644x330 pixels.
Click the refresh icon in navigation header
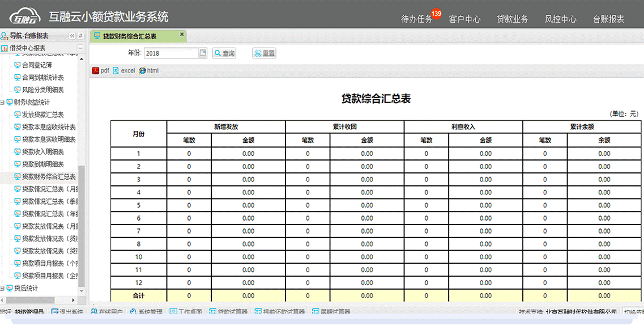pyautogui.click(x=80, y=36)
